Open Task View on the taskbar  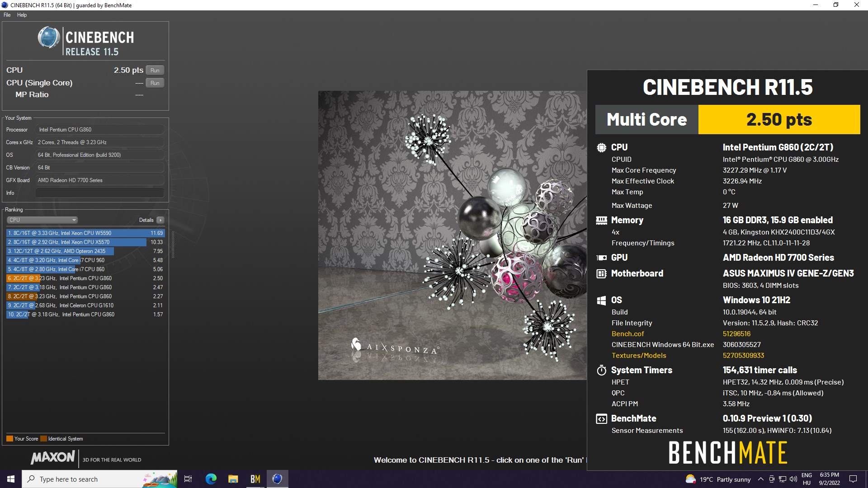point(188,479)
